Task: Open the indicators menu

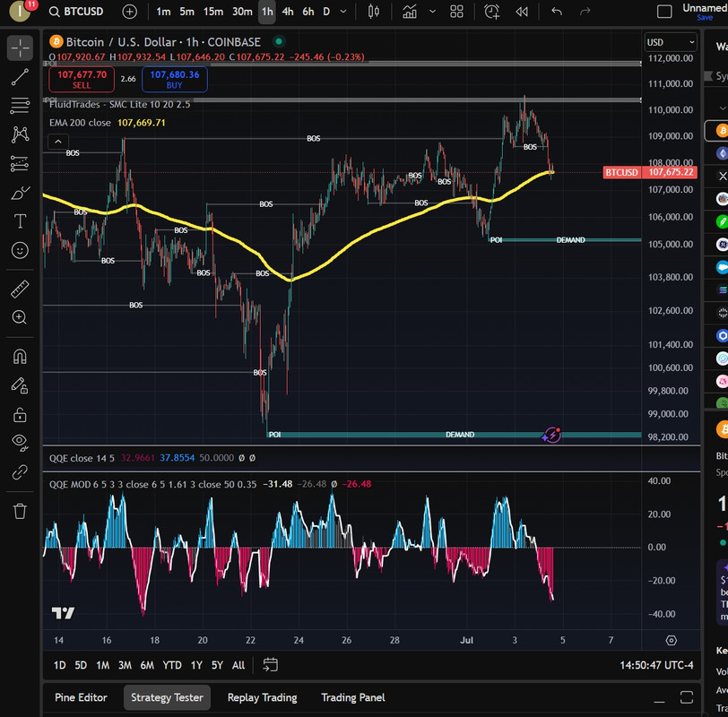Action: [410, 12]
